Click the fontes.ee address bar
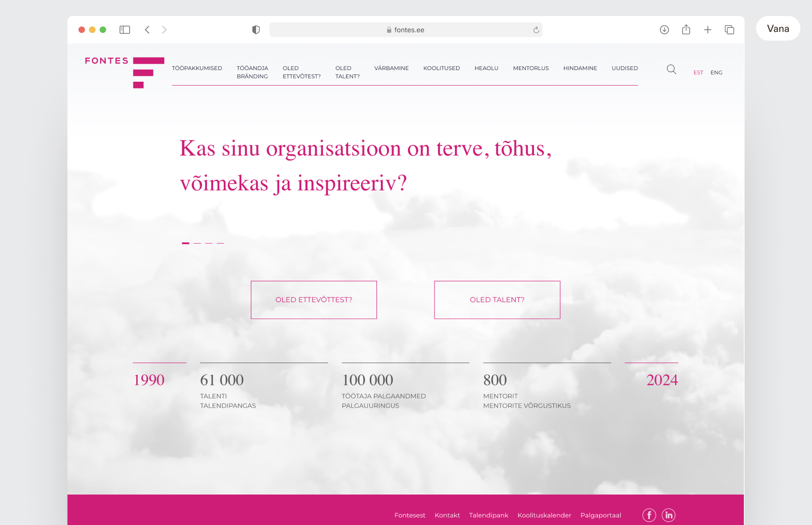The width and height of the screenshot is (812, 525). click(405, 30)
